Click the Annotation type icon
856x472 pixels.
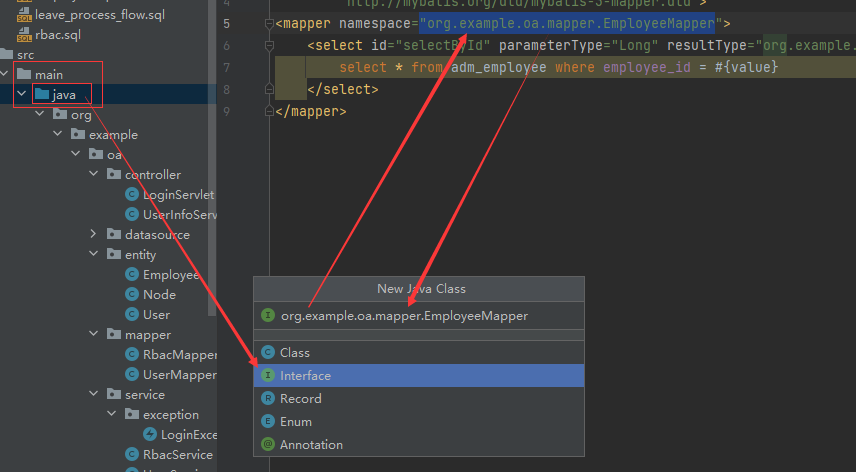point(267,445)
